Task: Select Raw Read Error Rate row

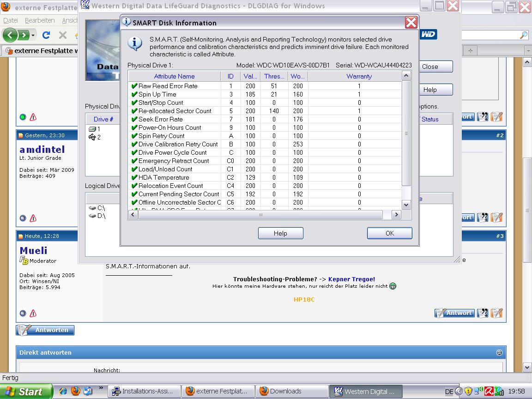Action: pyautogui.click(x=265, y=86)
